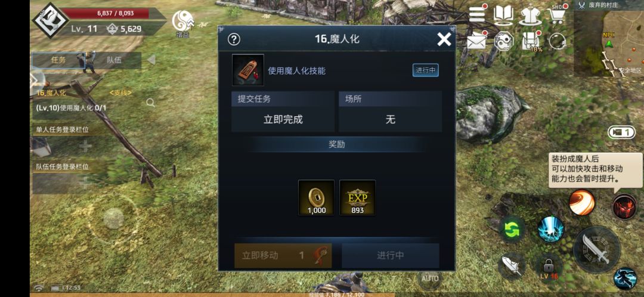Toggle the green target swap button
Viewport: 644px width, 297px height.
click(x=512, y=229)
